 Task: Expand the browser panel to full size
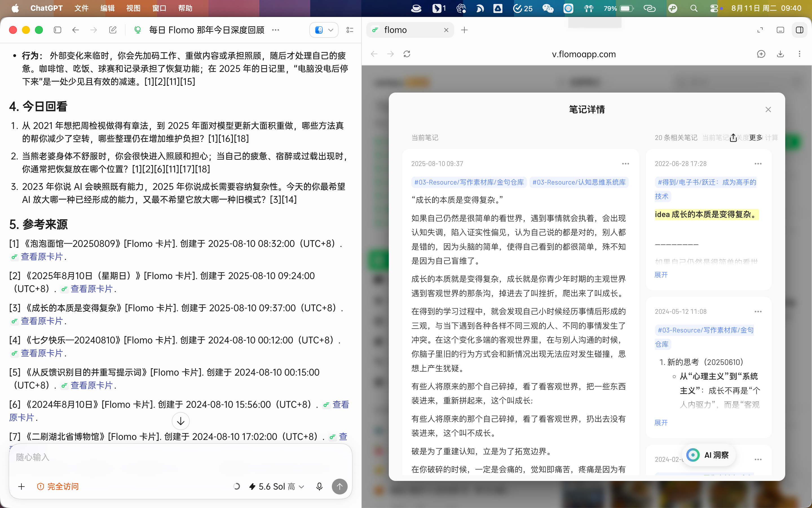pos(760,30)
